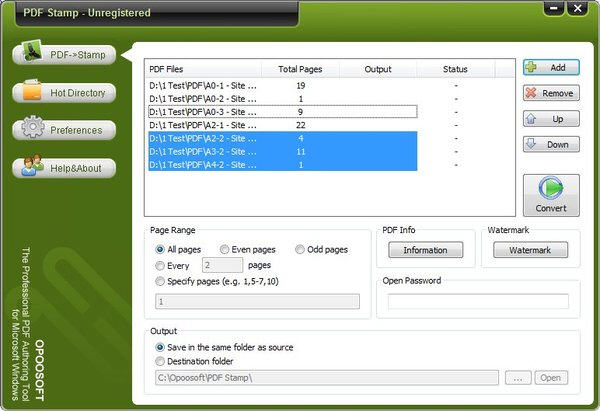Open the Preferences section
This screenshot has width=600, height=411.
[64, 130]
